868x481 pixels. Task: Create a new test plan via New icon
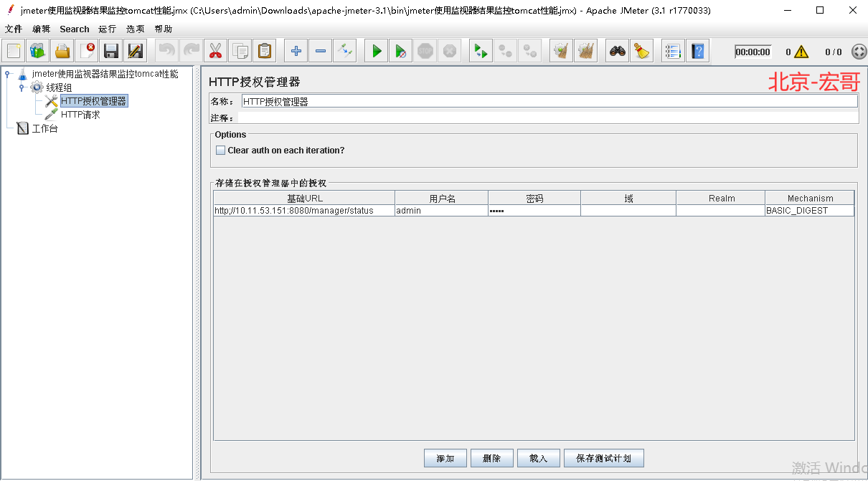tap(14, 51)
